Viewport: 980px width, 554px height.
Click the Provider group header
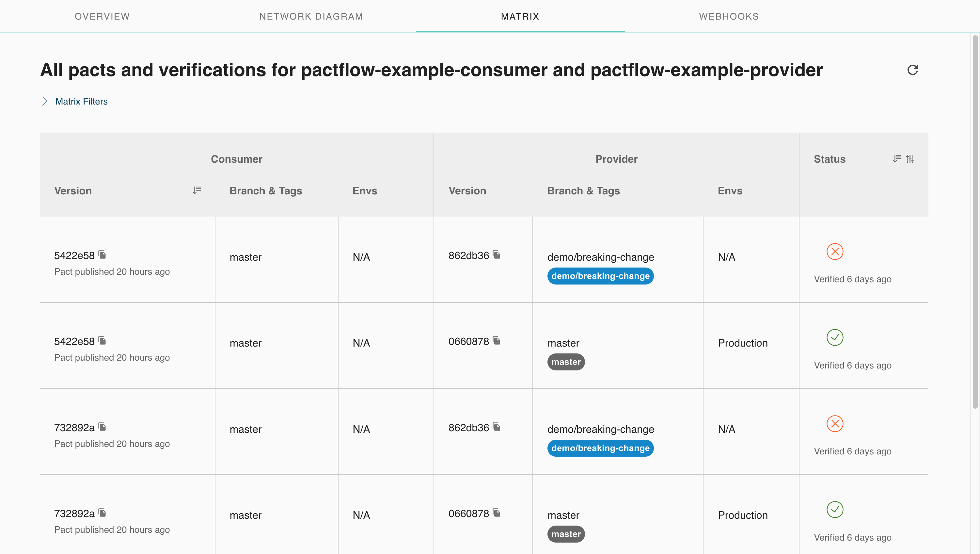[x=616, y=159]
